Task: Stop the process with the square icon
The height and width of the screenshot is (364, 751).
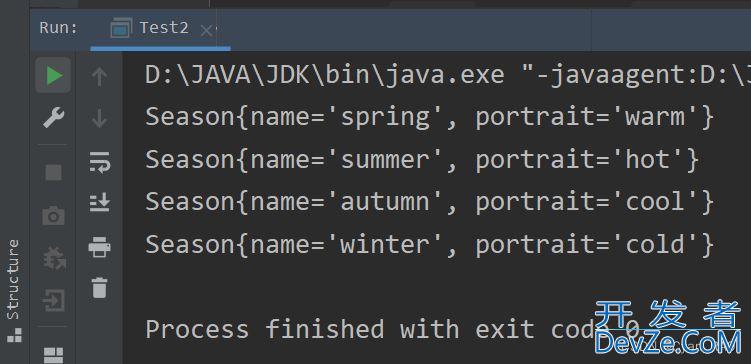Action: (54, 172)
